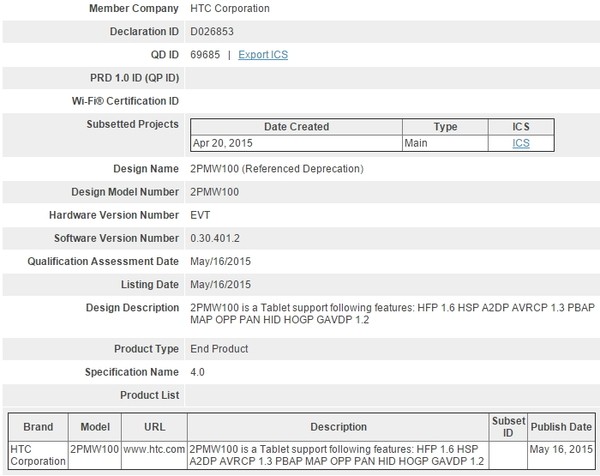The height and width of the screenshot is (476, 600).
Task: Select the May 16, 2015 publish date cell
Action: [561, 446]
